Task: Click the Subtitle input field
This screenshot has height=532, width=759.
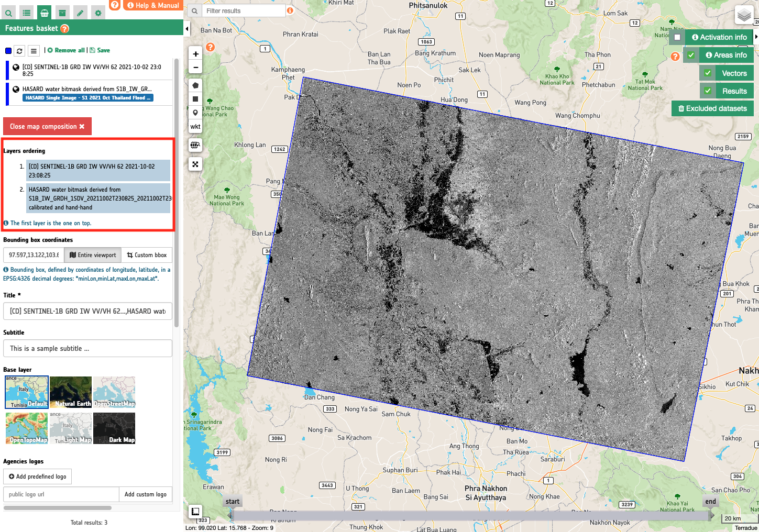Action: pos(87,348)
